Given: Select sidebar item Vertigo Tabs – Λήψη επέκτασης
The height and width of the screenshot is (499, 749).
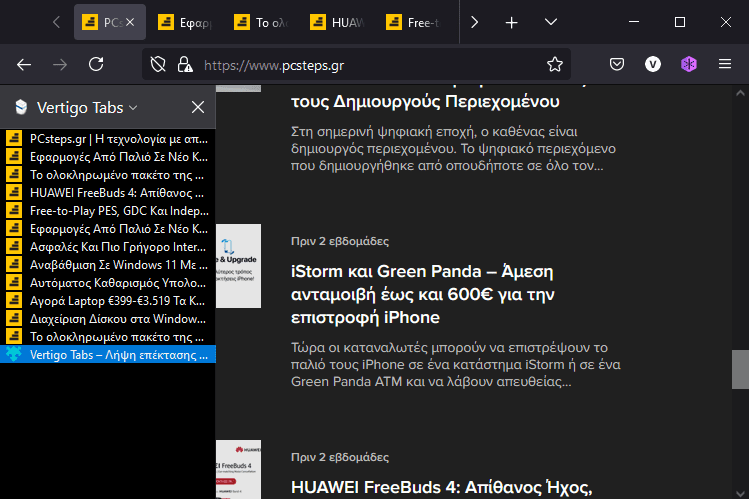Looking at the screenshot, I should pyautogui.click(x=108, y=354).
